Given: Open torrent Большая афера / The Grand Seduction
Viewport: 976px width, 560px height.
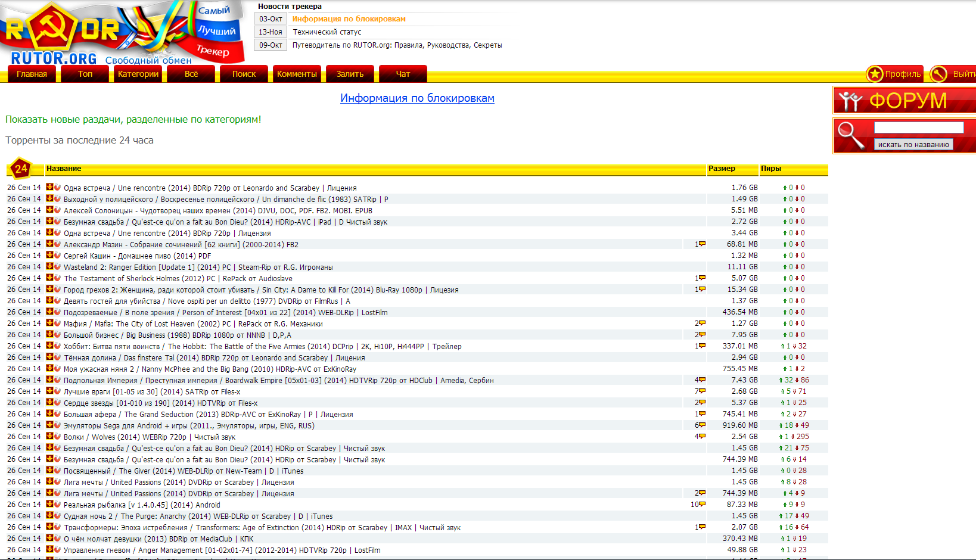Looking at the screenshot, I should point(209,414).
